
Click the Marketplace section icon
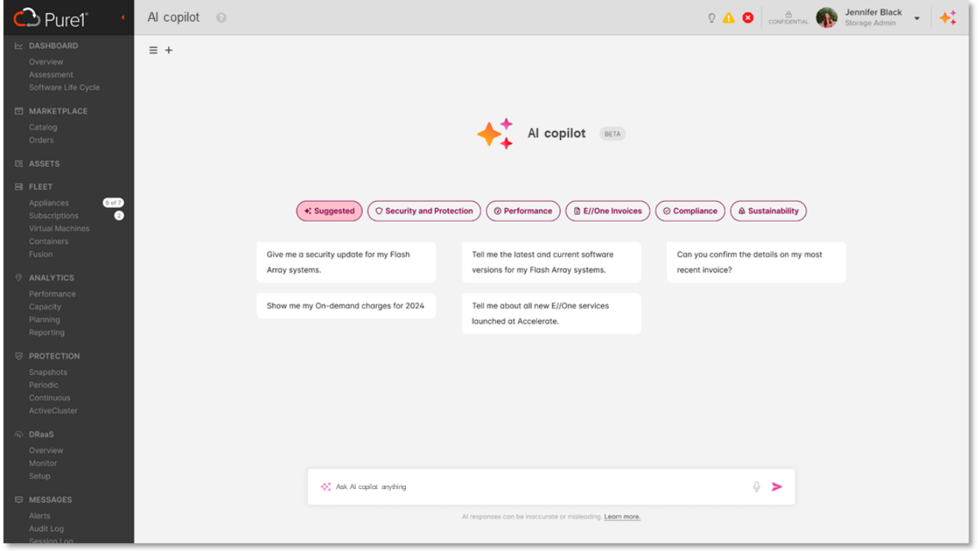click(x=19, y=111)
